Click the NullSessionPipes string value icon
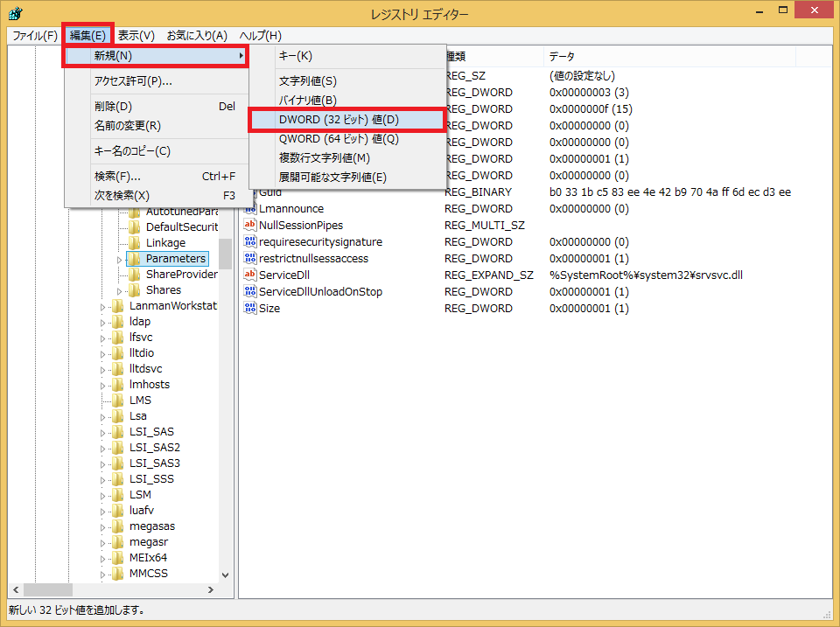Screen dimensions: 840x627 tap(249, 226)
